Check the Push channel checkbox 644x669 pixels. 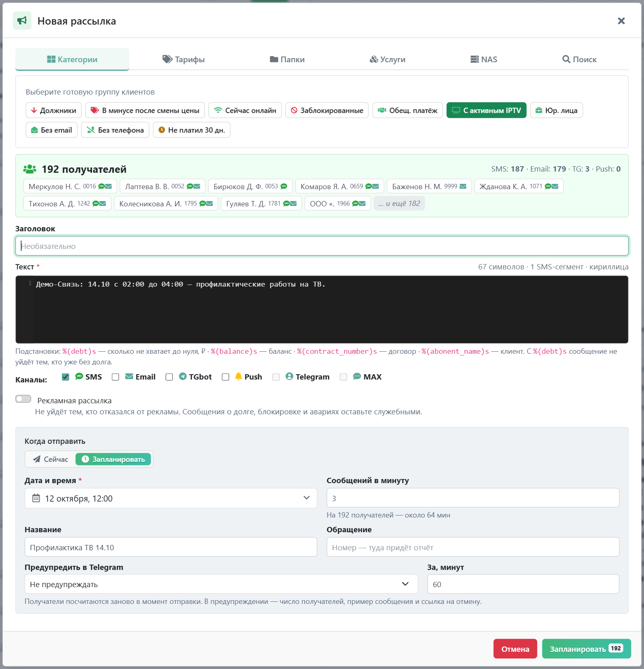pos(225,377)
